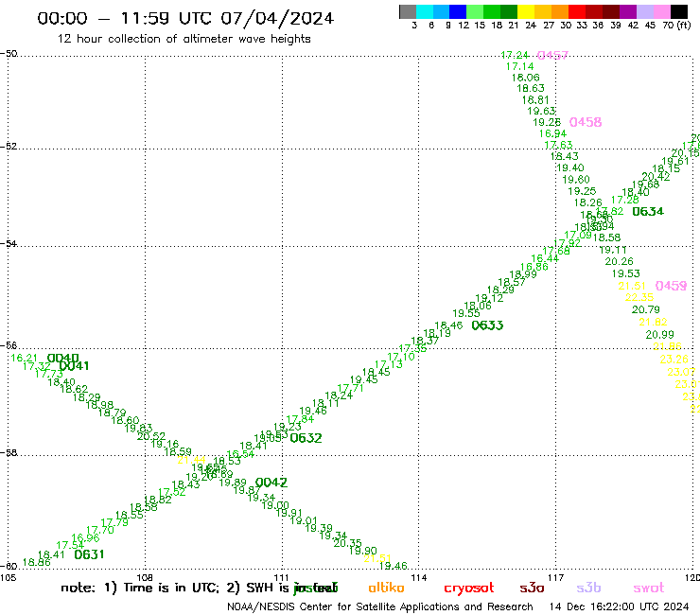The image size is (700, 615).
Task: Click the latitude axis label -58
Action: (9, 453)
